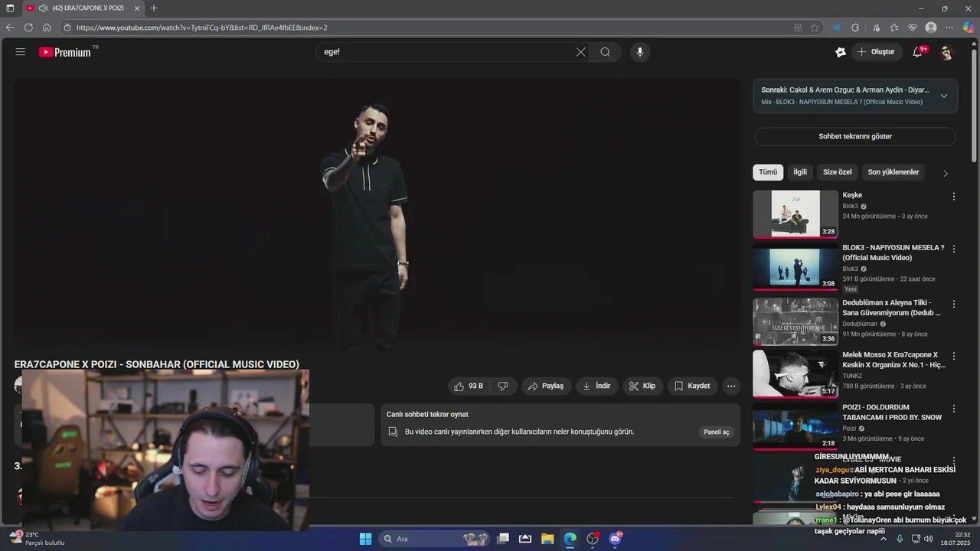Viewport: 980px width, 551px height.
Task: Open the YouTube account avatar menu
Action: (x=947, y=52)
